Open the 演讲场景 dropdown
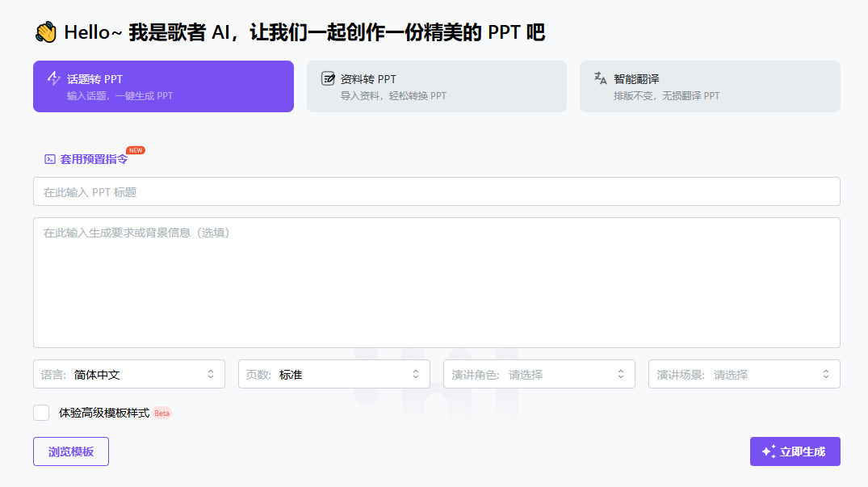Viewport: 868px width, 487px height. [x=744, y=374]
